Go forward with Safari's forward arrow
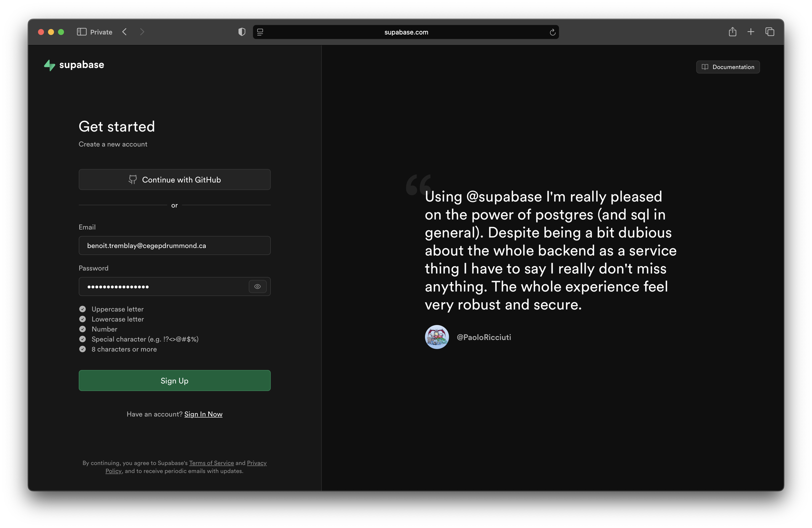Image resolution: width=812 pixels, height=528 pixels. pyautogui.click(x=142, y=32)
